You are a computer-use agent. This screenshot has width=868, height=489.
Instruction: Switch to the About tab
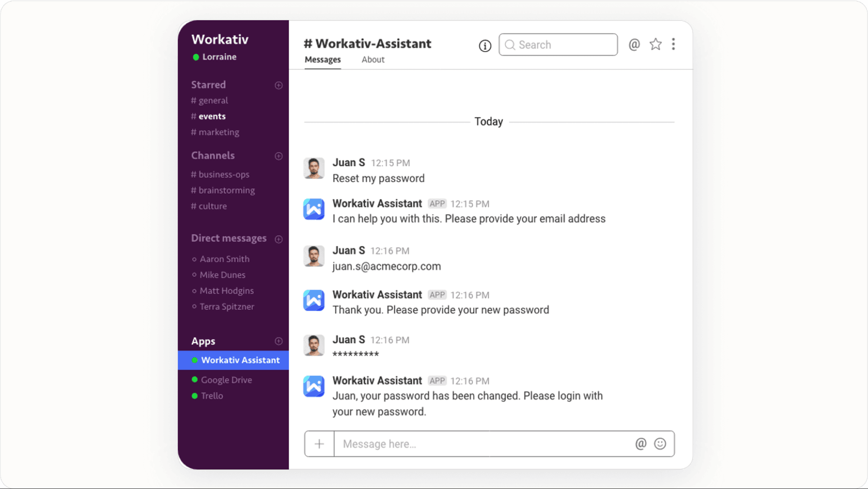[x=373, y=59]
